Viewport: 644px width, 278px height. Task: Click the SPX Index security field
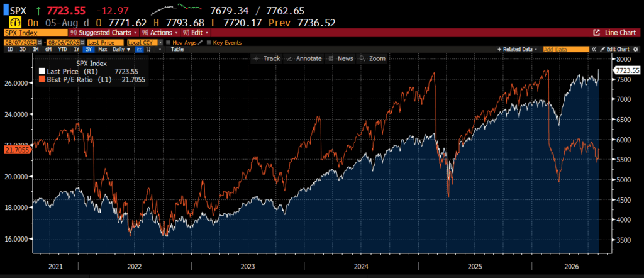pos(35,33)
